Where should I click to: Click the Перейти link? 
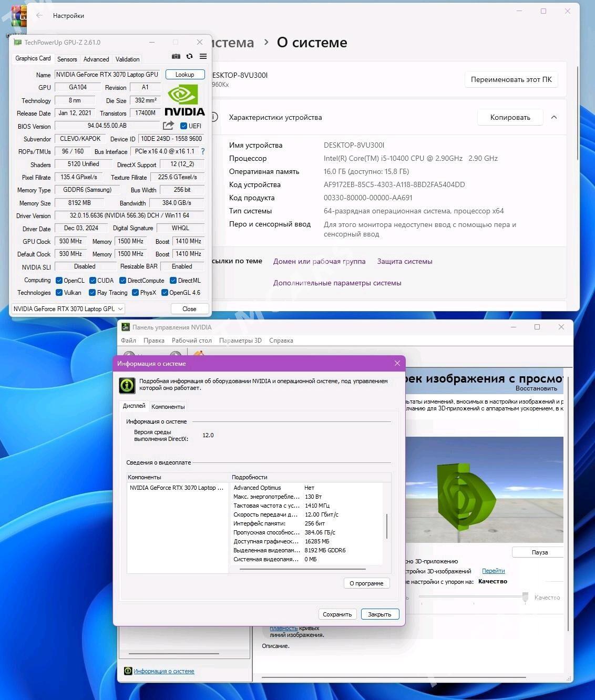click(x=493, y=571)
